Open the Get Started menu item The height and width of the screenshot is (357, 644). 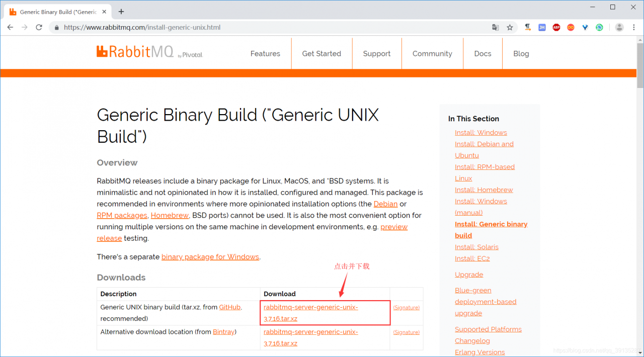[x=321, y=53]
